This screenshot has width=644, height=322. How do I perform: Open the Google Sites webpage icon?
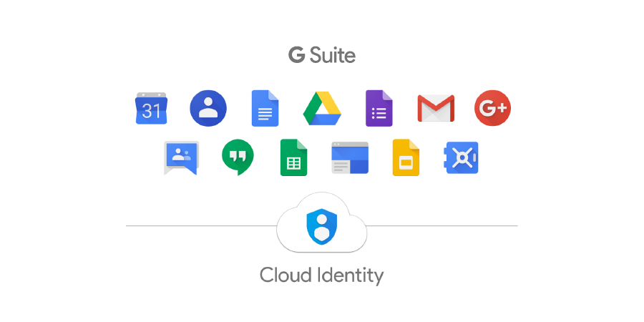tap(350, 157)
